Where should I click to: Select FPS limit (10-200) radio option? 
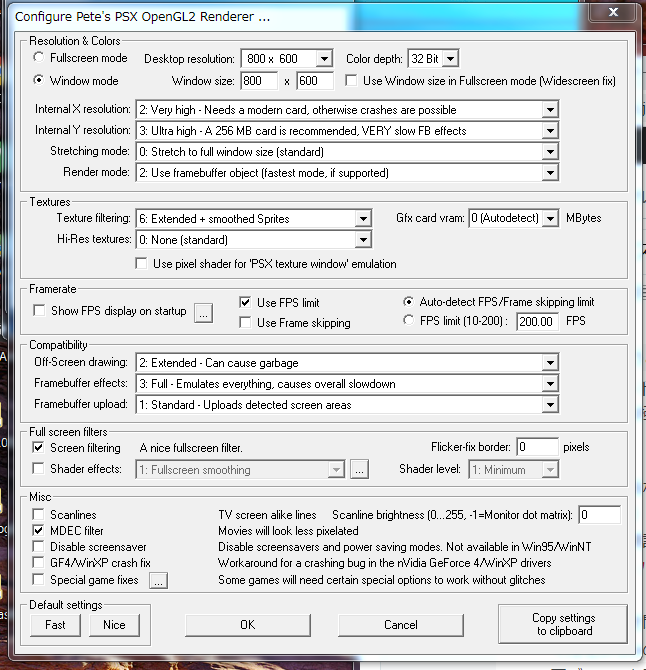coord(408,321)
